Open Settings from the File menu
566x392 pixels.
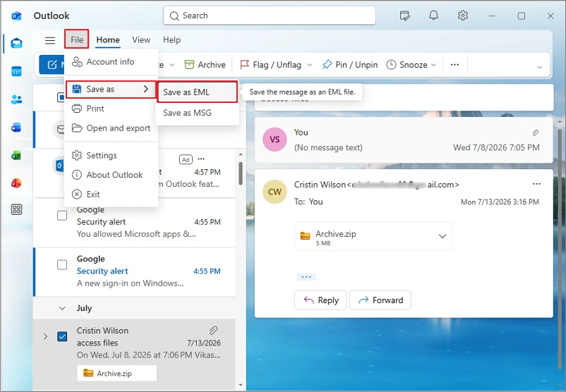click(111, 155)
